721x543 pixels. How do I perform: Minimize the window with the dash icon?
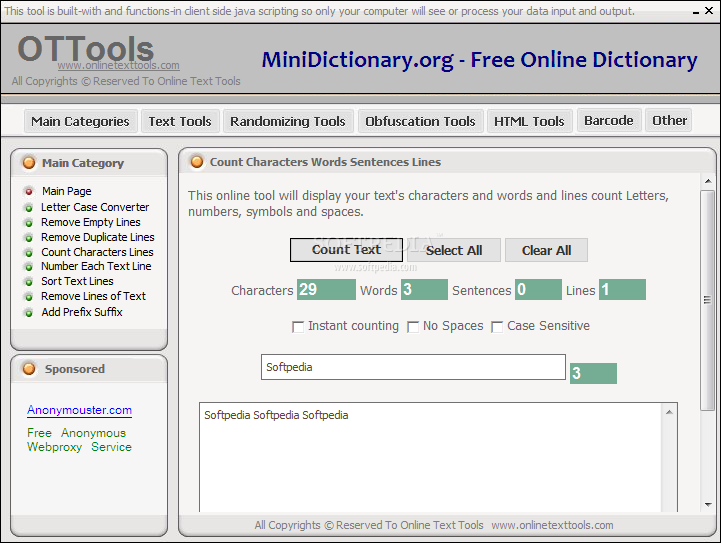[696, 12]
